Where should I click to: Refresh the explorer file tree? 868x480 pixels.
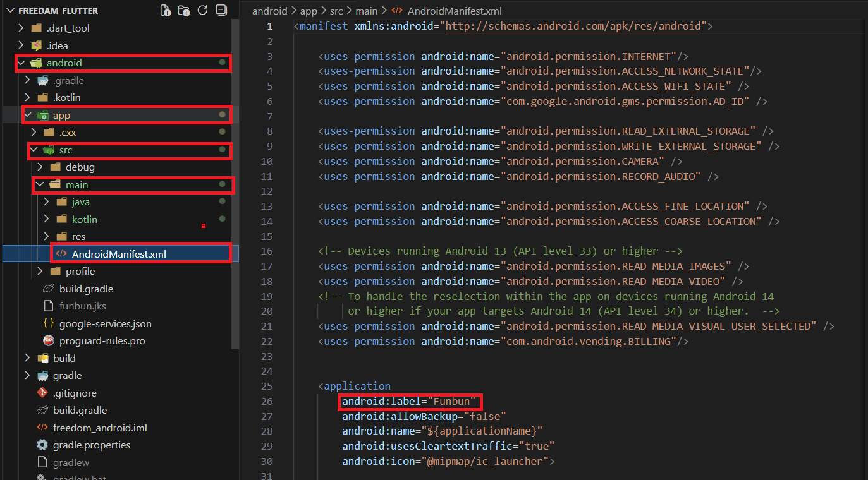click(202, 10)
